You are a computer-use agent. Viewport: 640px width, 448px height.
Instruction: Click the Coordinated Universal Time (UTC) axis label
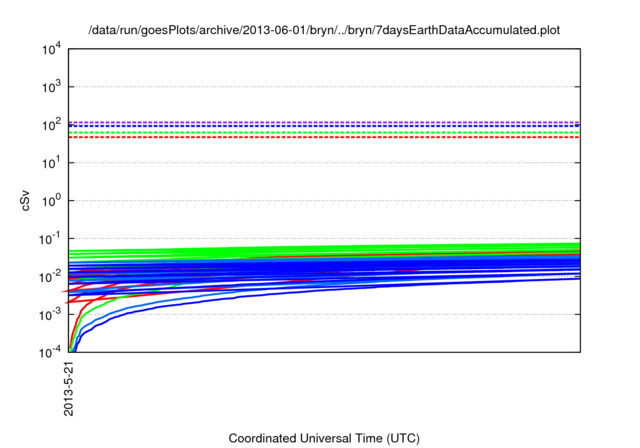click(x=324, y=438)
